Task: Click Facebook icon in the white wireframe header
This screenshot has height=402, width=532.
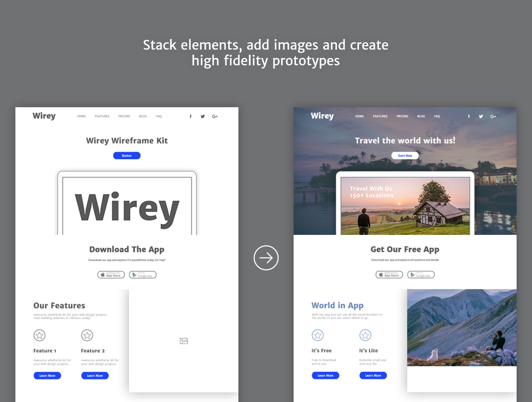Action: click(x=191, y=117)
